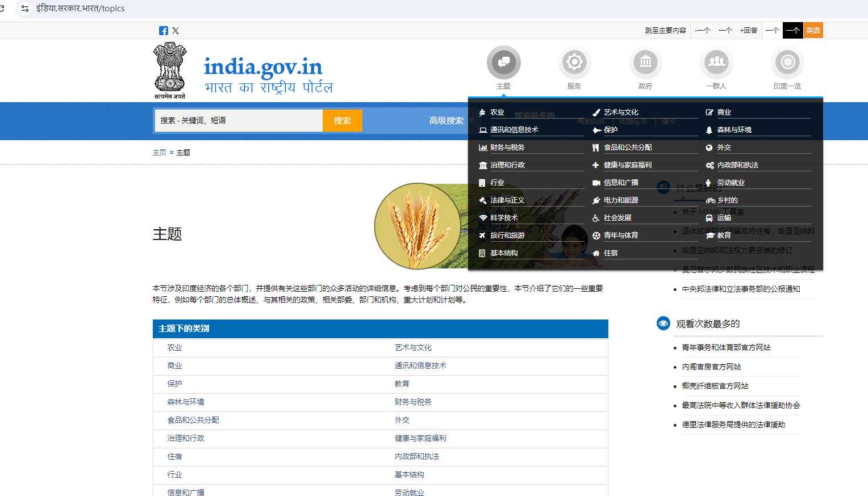Click the chart icon beside 财务与税务 in dropdown menu
Screen dimensions: 868x496
483,148
